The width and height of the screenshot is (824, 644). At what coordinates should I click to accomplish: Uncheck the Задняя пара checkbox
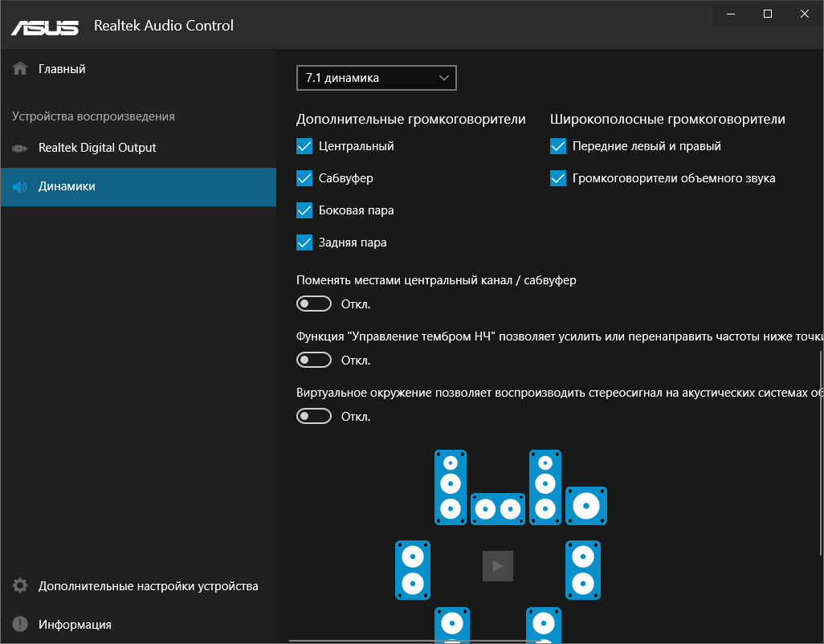click(304, 243)
